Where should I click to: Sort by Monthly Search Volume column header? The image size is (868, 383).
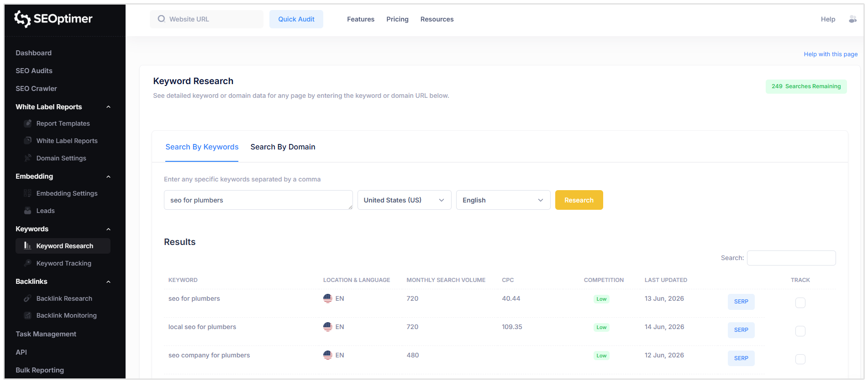[446, 280]
